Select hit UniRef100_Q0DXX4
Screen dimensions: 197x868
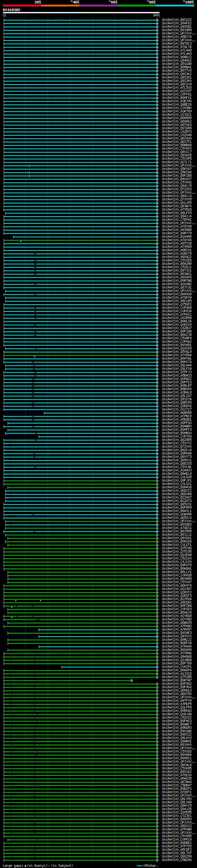pyautogui.click(x=176, y=325)
